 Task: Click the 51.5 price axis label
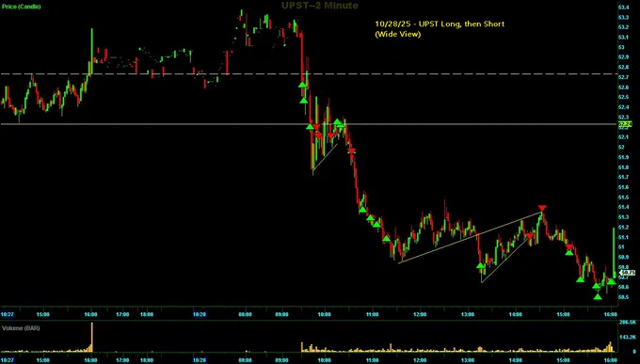coord(623,198)
